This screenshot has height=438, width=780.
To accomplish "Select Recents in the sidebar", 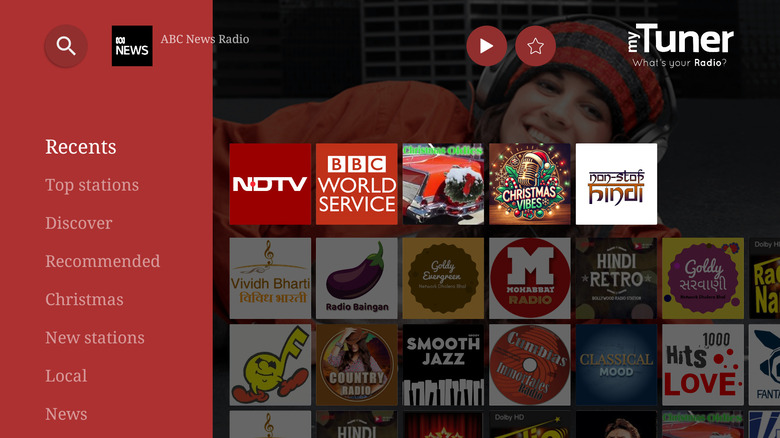I will click(81, 147).
